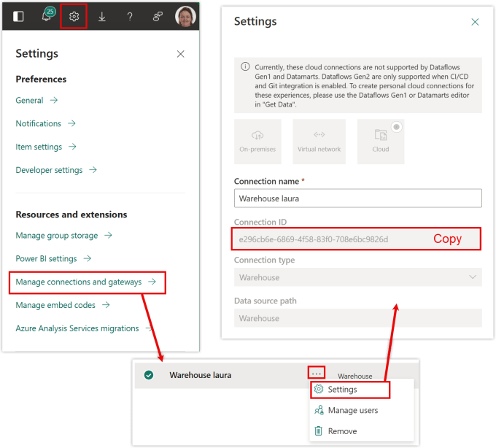Viewport: 496px width, 448px height.
Task: Open notifications bell showing 25
Action: click(47, 15)
